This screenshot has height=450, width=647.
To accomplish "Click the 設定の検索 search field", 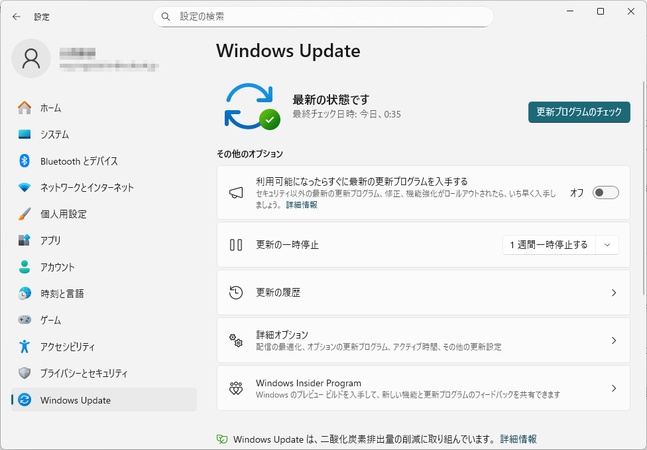I will tap(323, 16).
